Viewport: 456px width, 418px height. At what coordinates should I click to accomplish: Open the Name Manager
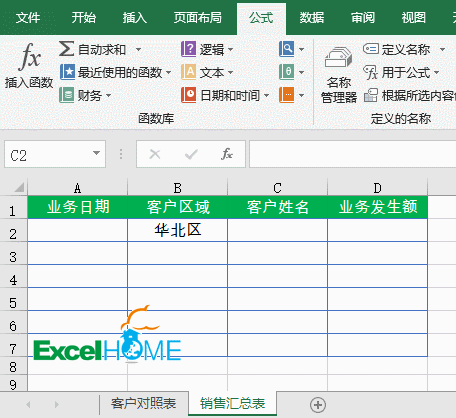coord(339,75)
